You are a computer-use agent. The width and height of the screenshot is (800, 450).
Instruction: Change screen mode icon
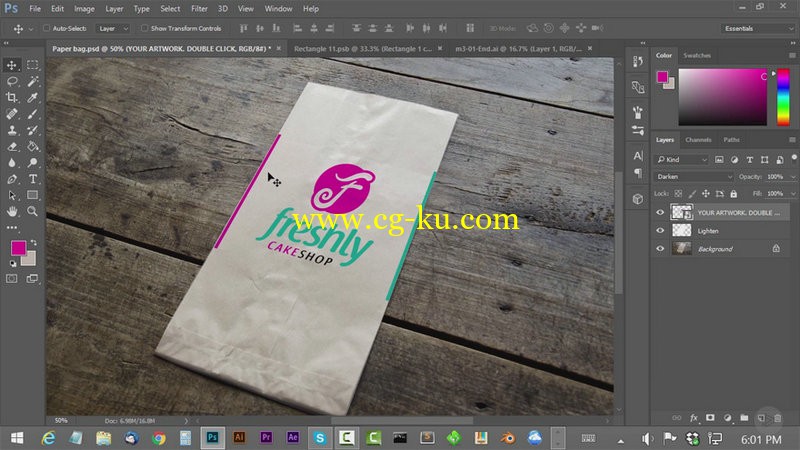(32, 279)
